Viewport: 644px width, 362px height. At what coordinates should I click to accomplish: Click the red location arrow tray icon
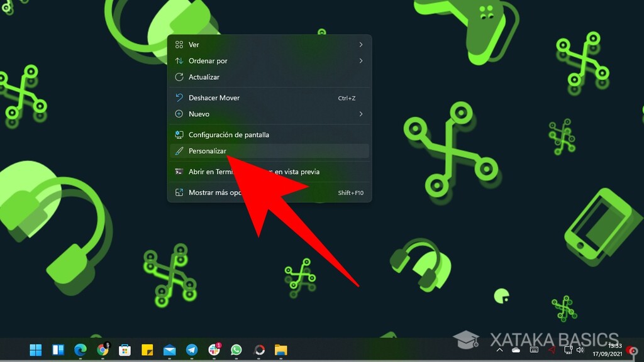click(x=552, y=350)
